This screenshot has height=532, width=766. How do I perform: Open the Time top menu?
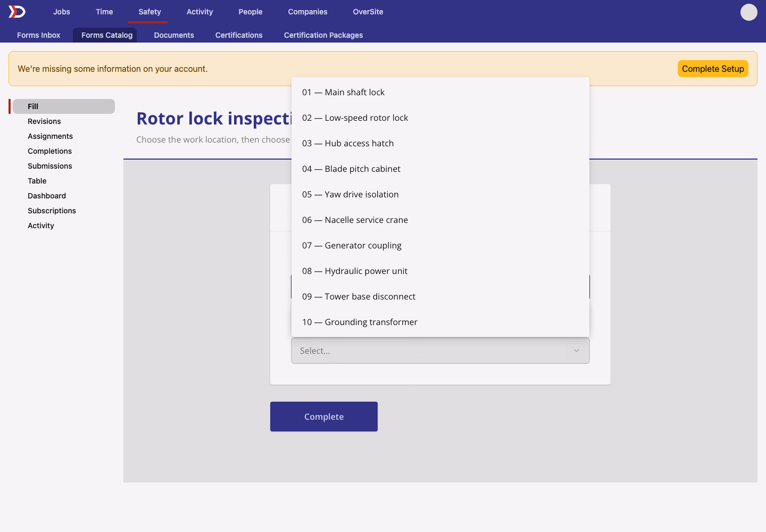[x=104, y=12]
